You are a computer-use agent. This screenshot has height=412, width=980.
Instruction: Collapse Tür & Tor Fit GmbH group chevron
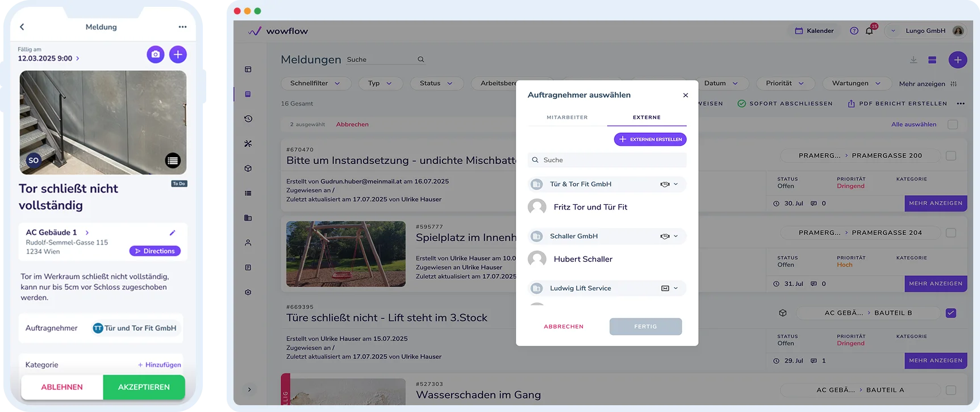pos(676,184)
